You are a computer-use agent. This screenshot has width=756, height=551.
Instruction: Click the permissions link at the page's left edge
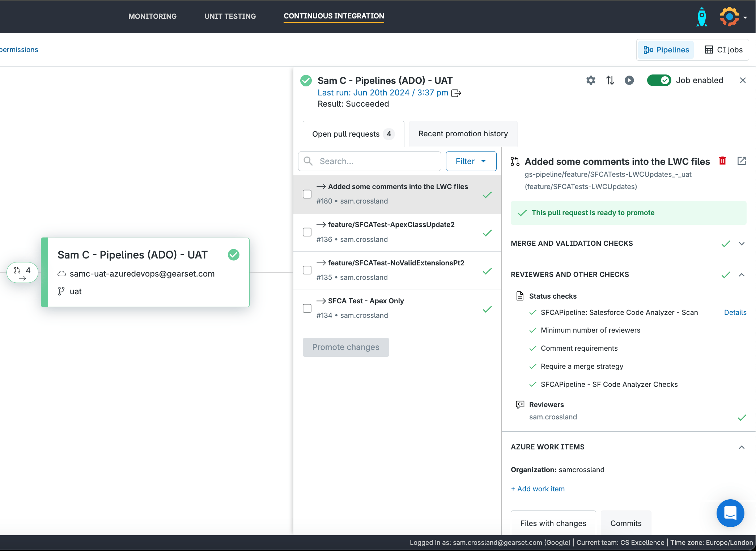tap(19, 50)
